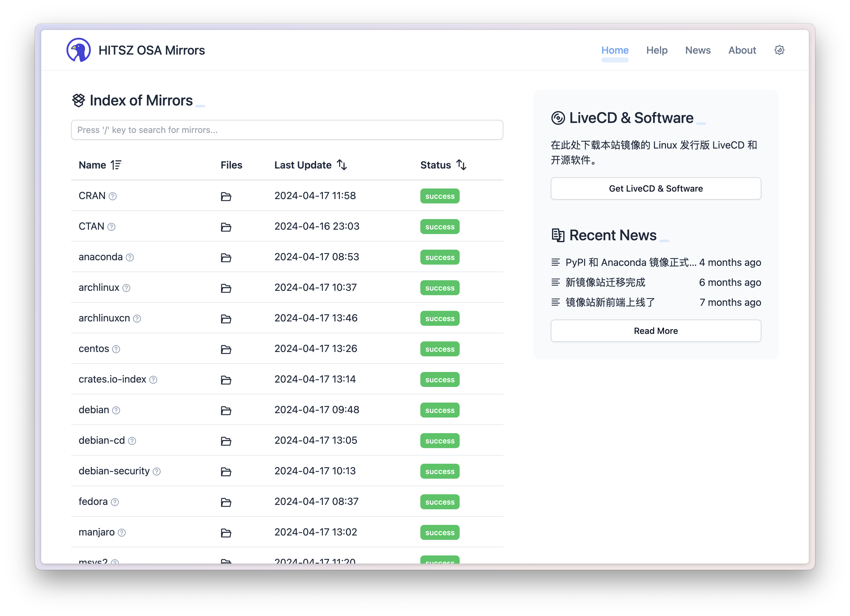Open the fedora files folder icon
850x616 pixels.
click(x=226, y=502)
